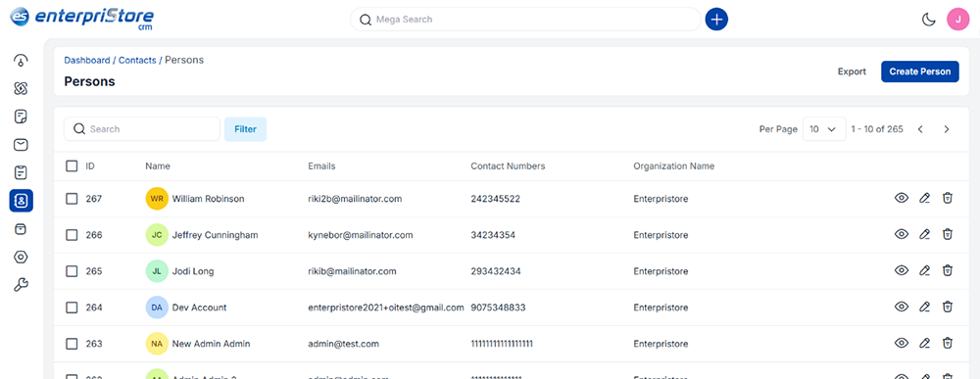Image resolution: width=980 pixels, height=379 pixels.
Task: Click the enterpriStore CRM logo
Action: [81, 18]
